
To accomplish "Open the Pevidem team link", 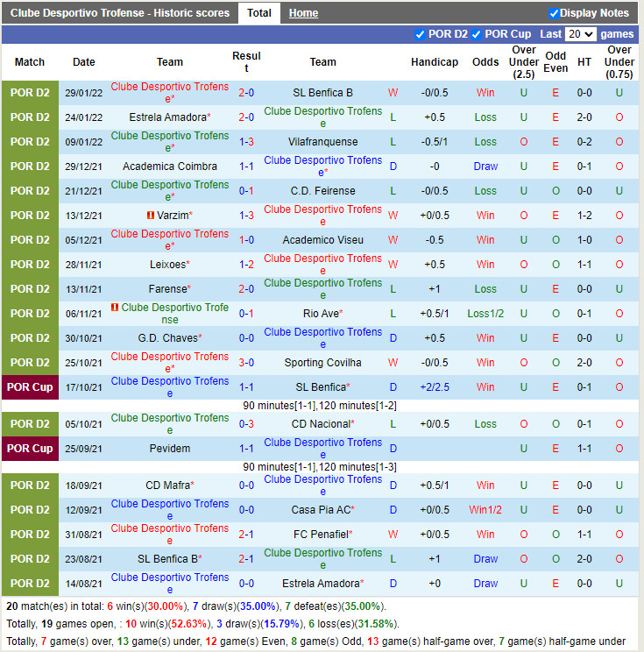I will (170, 449).
